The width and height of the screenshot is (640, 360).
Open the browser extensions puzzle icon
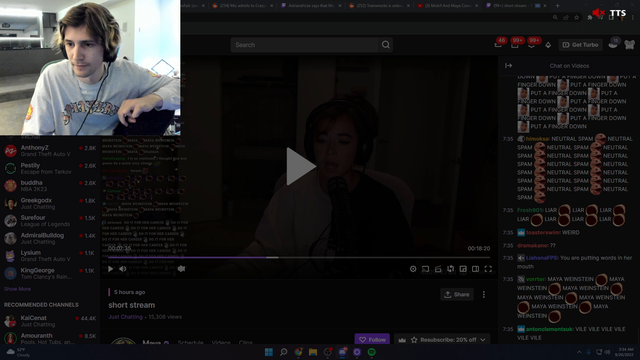coord(589,18)
